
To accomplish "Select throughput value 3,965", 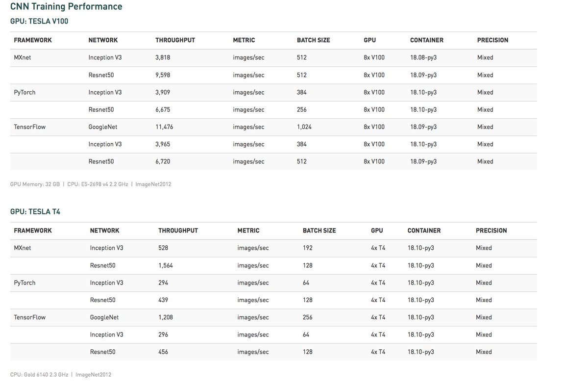I will tap(163, 144).
